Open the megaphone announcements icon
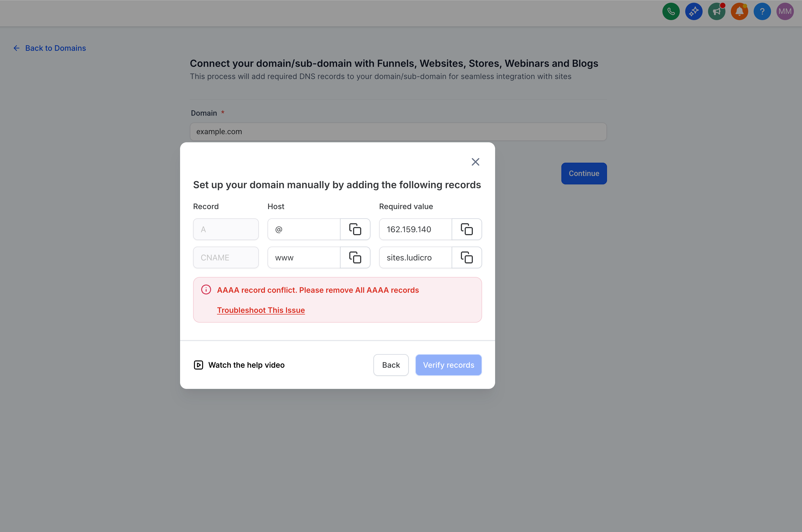 (x=716, y=11)
